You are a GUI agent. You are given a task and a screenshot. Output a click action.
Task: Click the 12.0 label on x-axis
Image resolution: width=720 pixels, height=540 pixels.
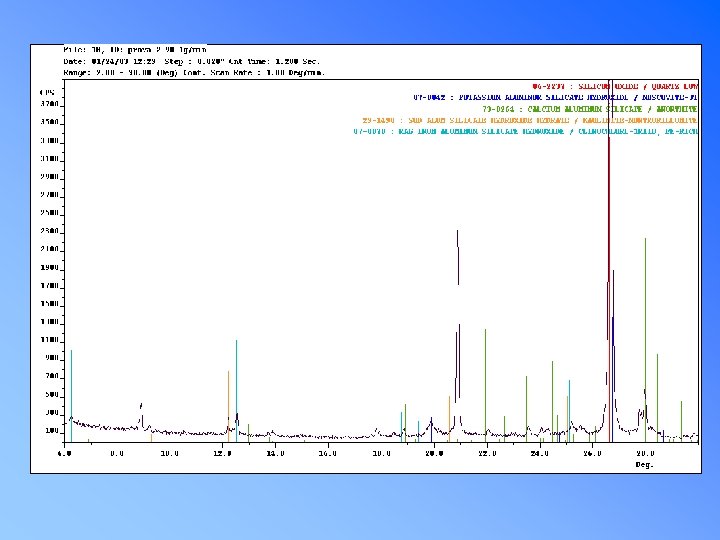coord(222,454)
